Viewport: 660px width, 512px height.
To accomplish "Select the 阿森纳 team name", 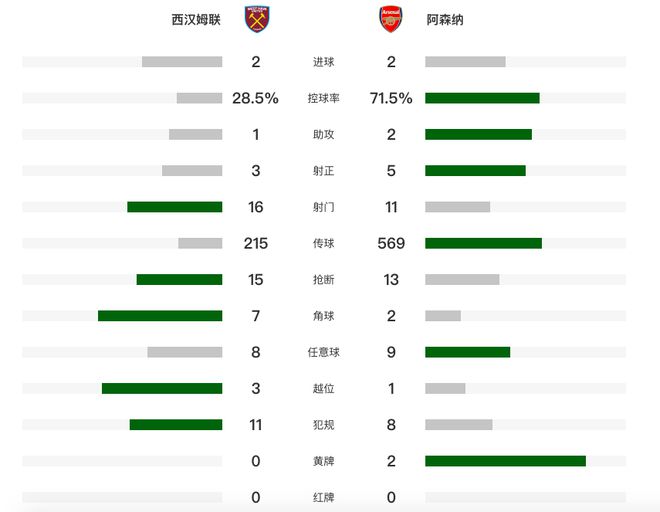I will point(444,20).
